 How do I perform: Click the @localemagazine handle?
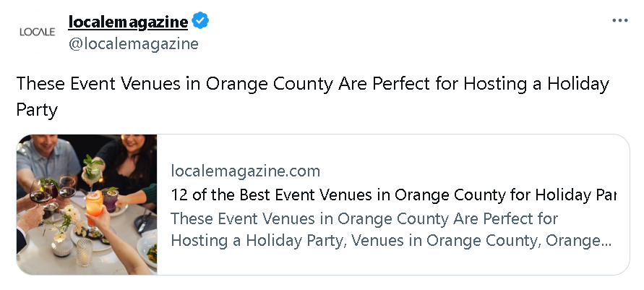coord(133,44)
